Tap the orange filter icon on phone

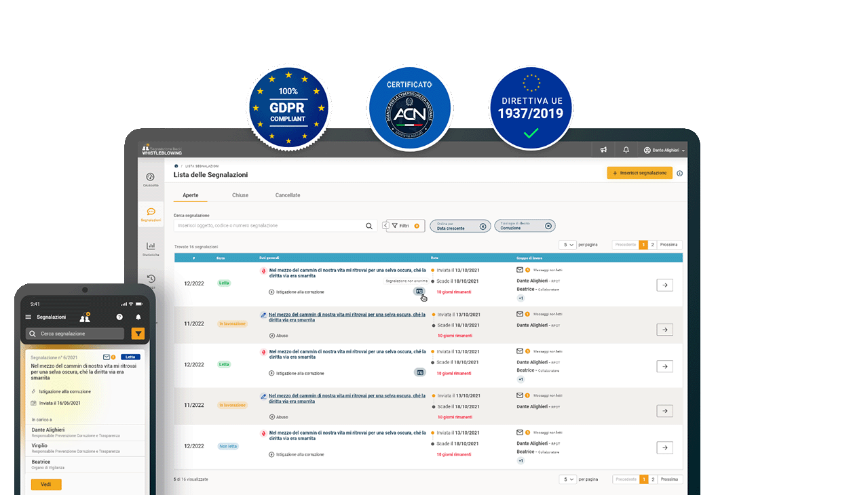138,334
